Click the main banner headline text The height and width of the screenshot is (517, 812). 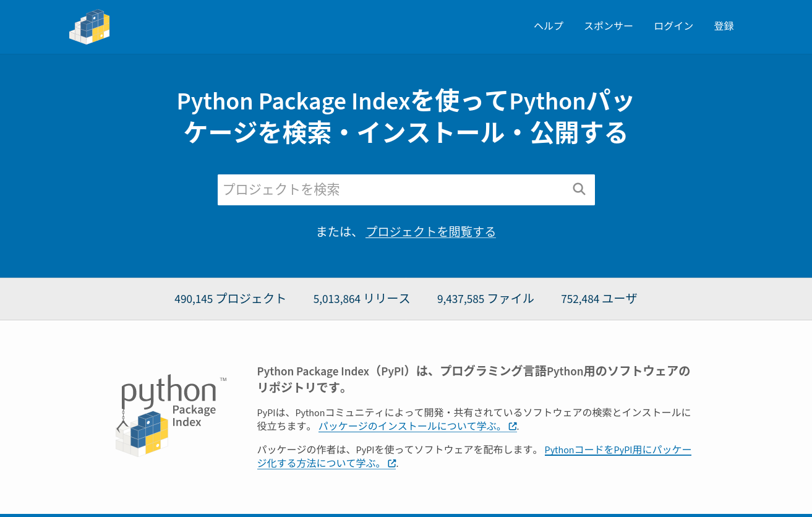click(406, 117)
